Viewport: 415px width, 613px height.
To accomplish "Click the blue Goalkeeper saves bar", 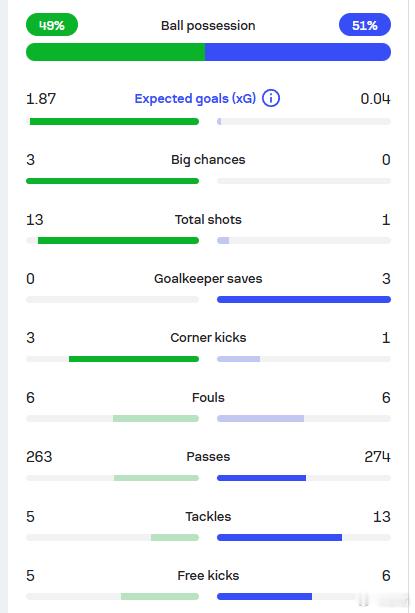I will click(x=304, y=299).
